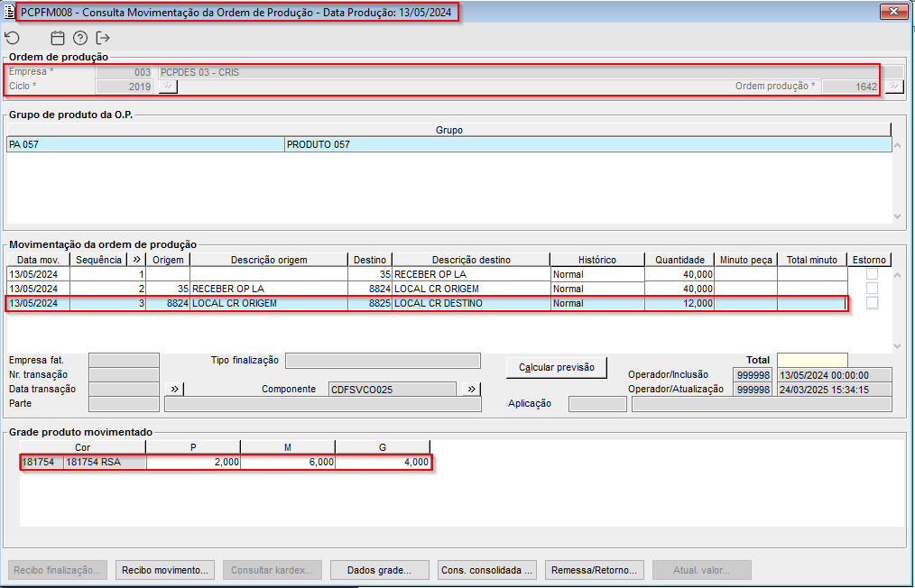Click the Calcular previsão button
Screen dimensions: 915x588
[x=557, y=368]
